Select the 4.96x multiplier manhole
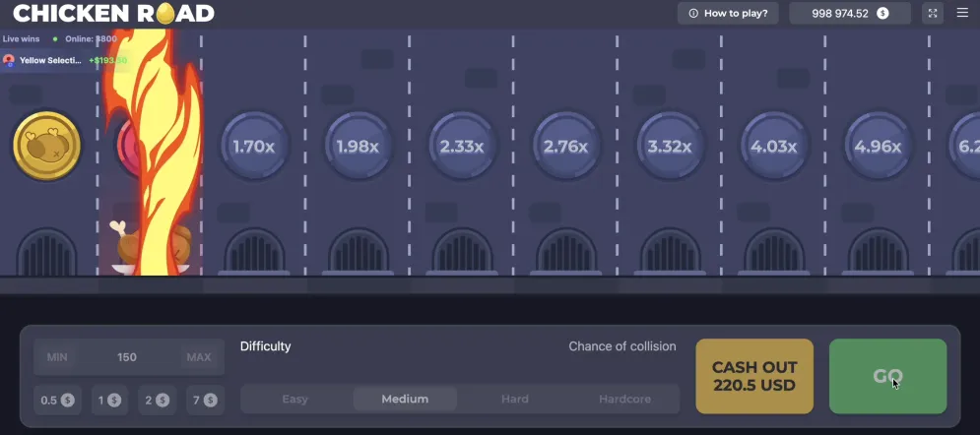Image resolution: width=980 pixels, height=435 pixels. point(878,146)
